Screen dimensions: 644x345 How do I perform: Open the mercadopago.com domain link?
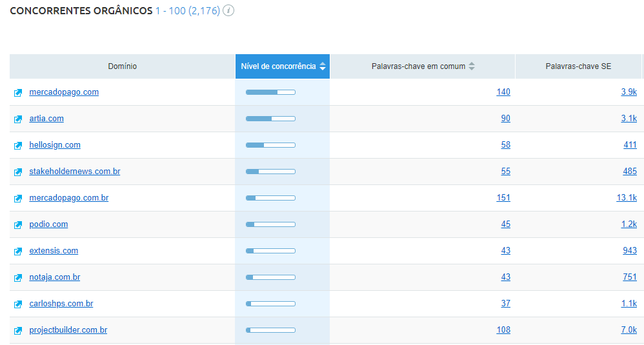pyautogui.click(x=64, y=92)
